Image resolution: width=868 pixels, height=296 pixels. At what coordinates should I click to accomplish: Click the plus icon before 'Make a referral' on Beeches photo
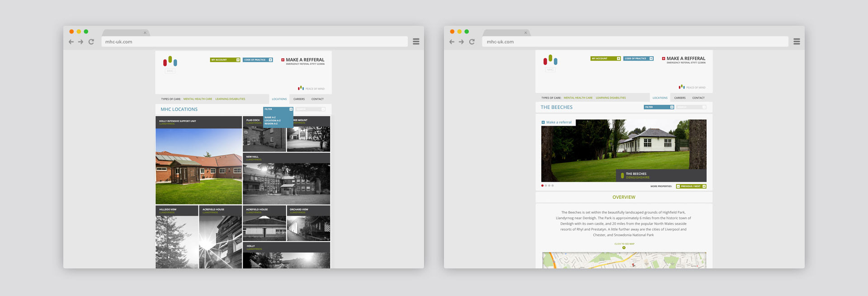pyautogui.click(x=543, y=122)
